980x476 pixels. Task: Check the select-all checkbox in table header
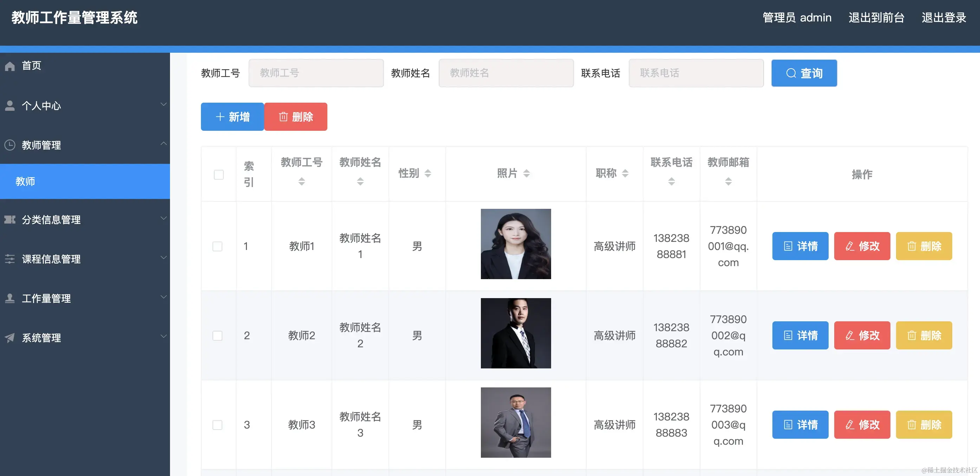[218, 174]
